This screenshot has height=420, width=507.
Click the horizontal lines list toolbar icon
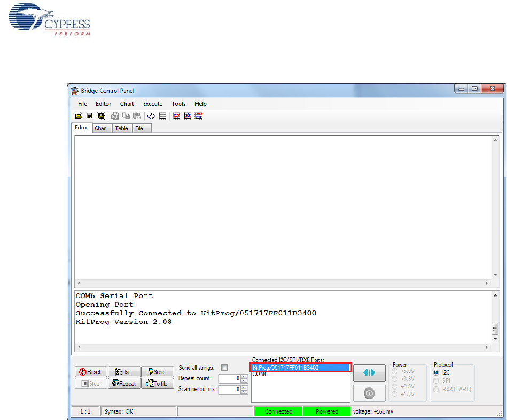tap(162, 116)
